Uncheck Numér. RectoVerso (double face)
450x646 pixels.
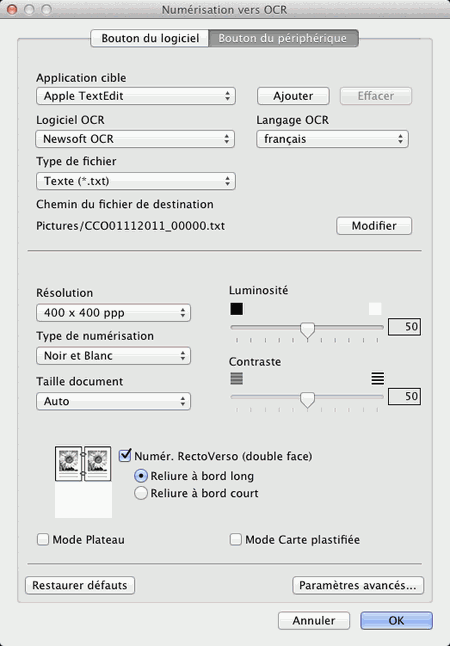click(125, 456)
